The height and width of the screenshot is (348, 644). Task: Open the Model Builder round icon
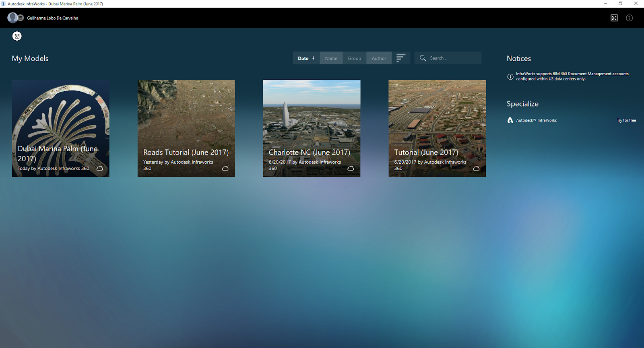pyautogui.click(x=17, y=36)
